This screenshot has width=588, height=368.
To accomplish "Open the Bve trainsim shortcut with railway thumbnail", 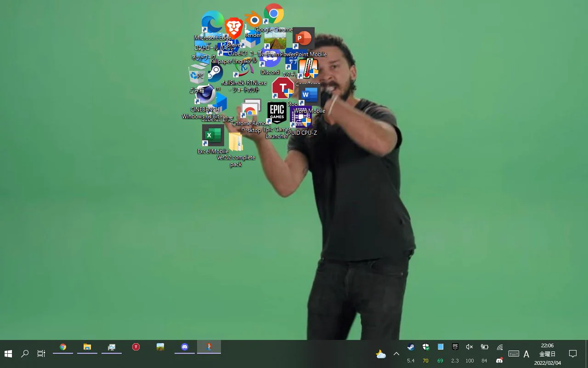I will coord(275,40).
